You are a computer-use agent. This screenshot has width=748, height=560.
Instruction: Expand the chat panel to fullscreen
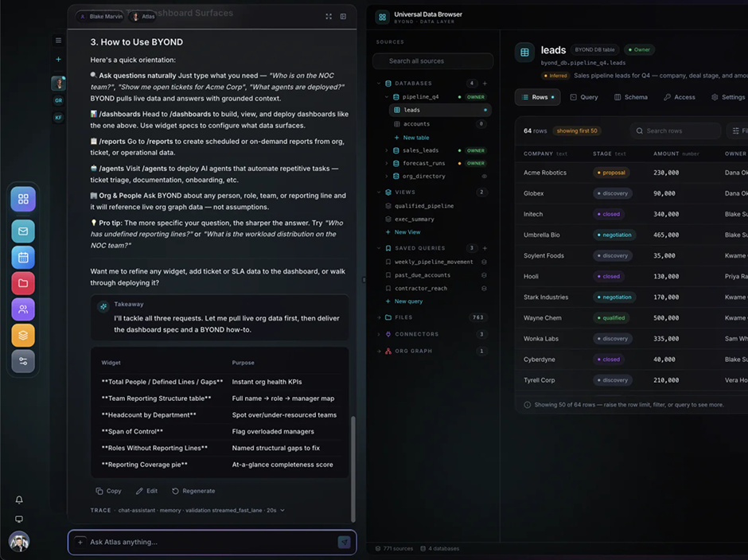pos(329,16)
